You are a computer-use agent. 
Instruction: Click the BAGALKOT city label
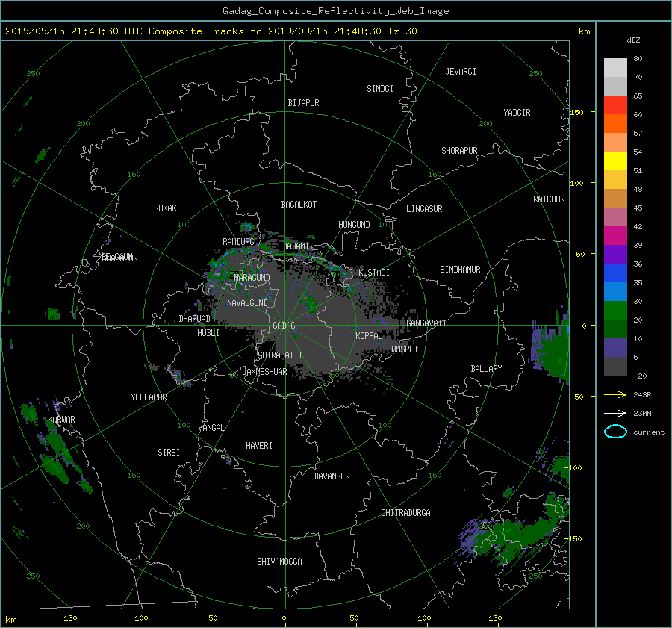299,205
